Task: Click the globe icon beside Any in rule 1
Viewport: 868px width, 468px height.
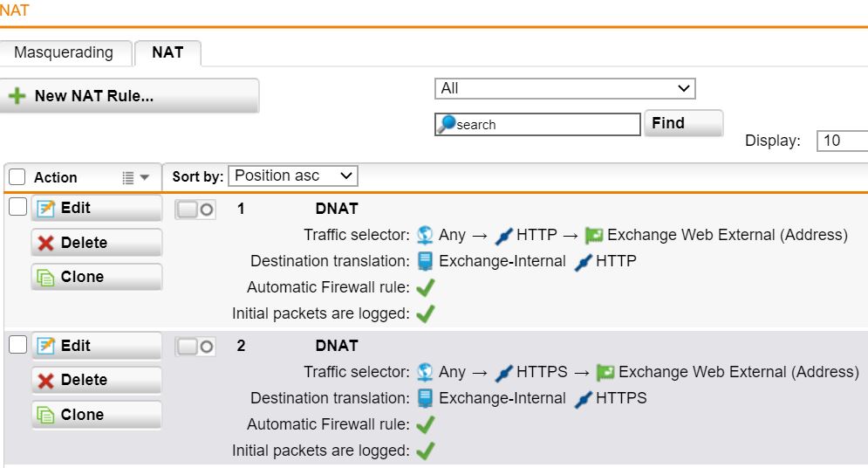Action: pos(425,235)
